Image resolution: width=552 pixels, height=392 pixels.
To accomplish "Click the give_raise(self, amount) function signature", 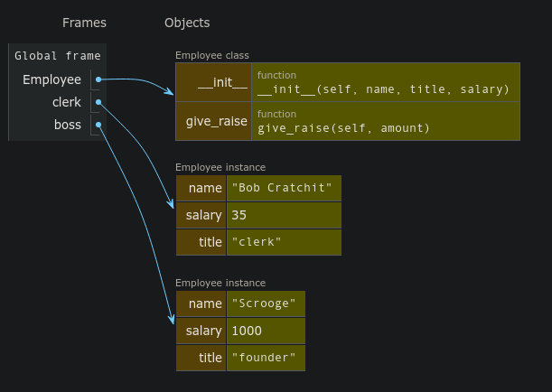I will [343, 128].
